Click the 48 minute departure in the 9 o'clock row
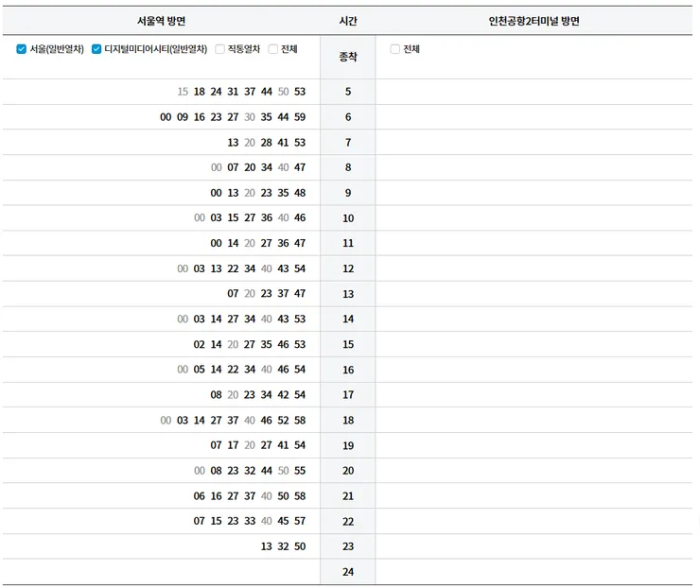The image size is (700, 588). point(300,193)
